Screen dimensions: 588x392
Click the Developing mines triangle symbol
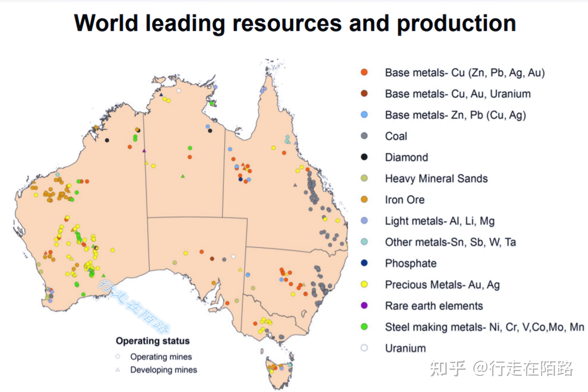(x=118, y=370)
